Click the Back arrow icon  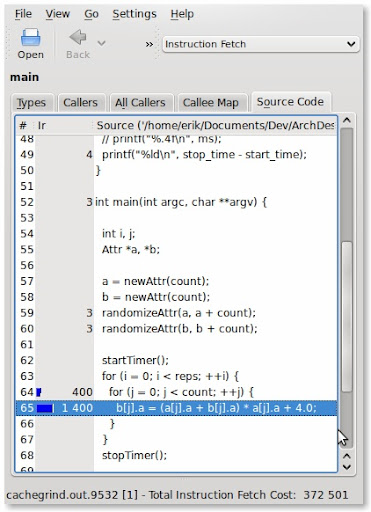[78, 37]
